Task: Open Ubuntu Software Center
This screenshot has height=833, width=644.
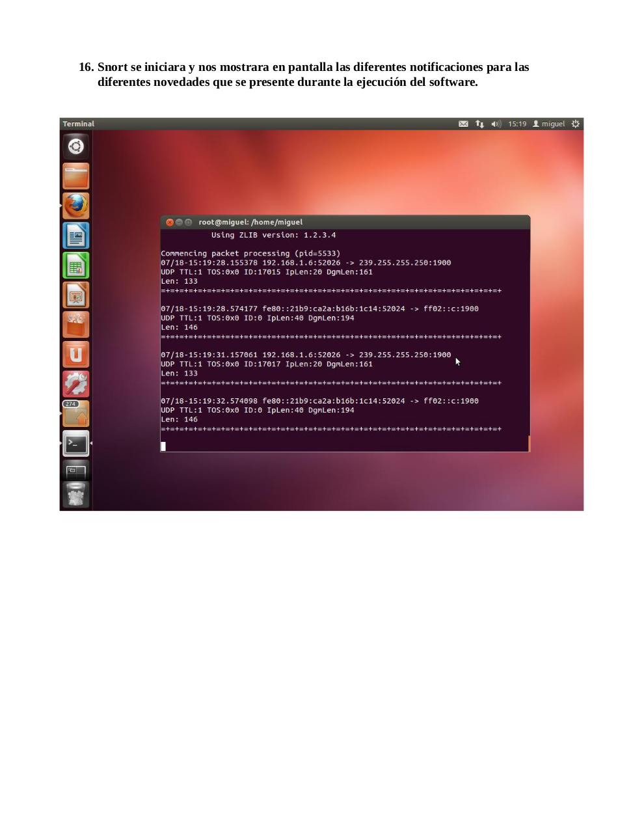Action: 76,325
